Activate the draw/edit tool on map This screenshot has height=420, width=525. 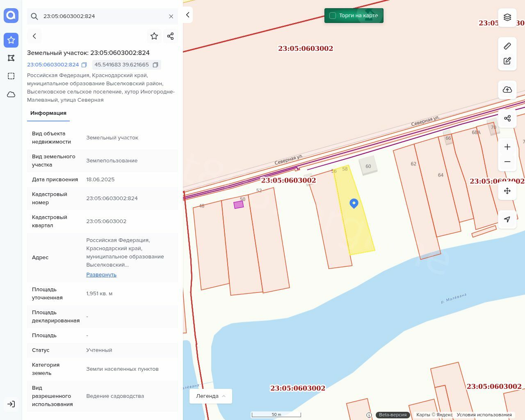507,61
